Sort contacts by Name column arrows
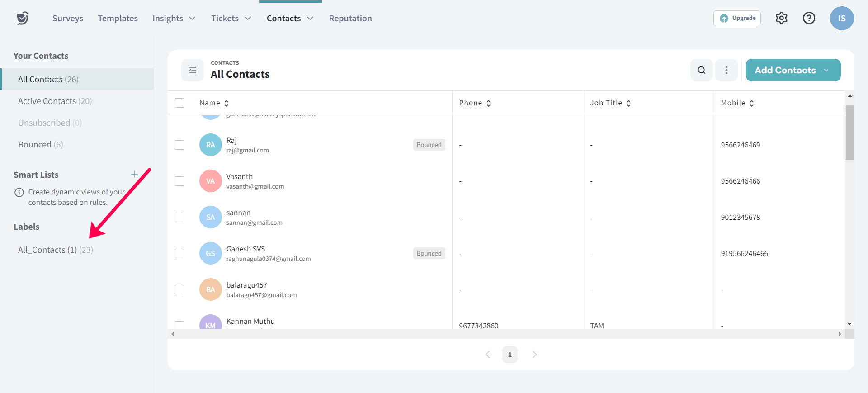Viewport: 868px width, 393px height. click(226, 103)
